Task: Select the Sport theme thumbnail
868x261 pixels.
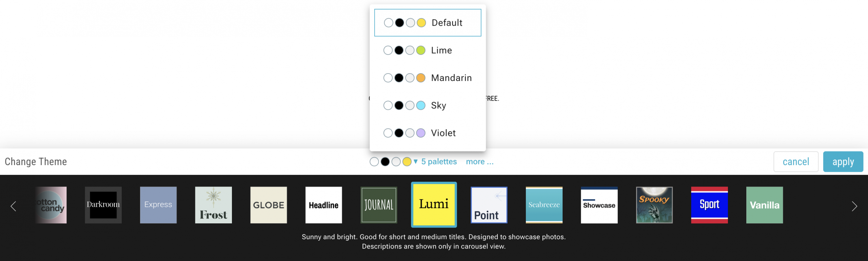Action: 709,205
